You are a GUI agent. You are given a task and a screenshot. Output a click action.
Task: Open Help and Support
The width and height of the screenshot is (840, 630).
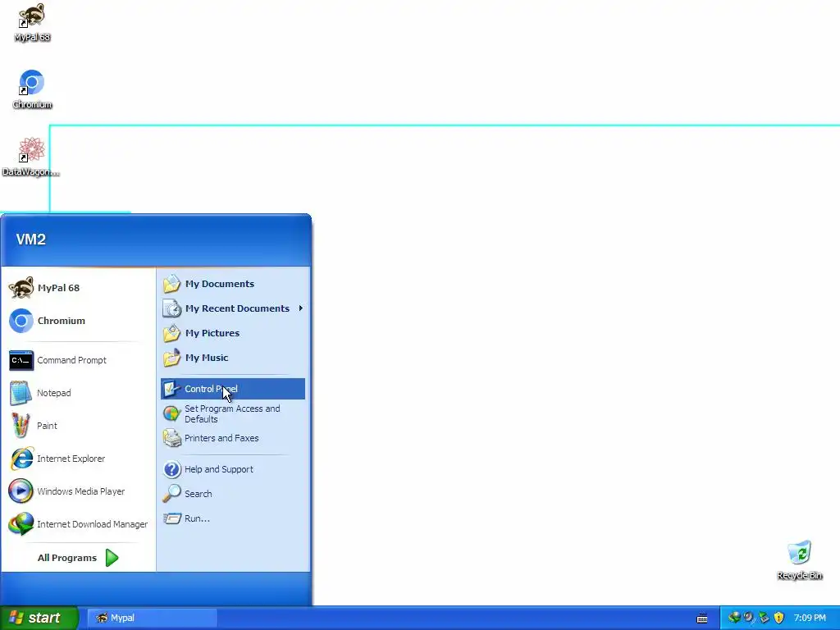[232, 469]
